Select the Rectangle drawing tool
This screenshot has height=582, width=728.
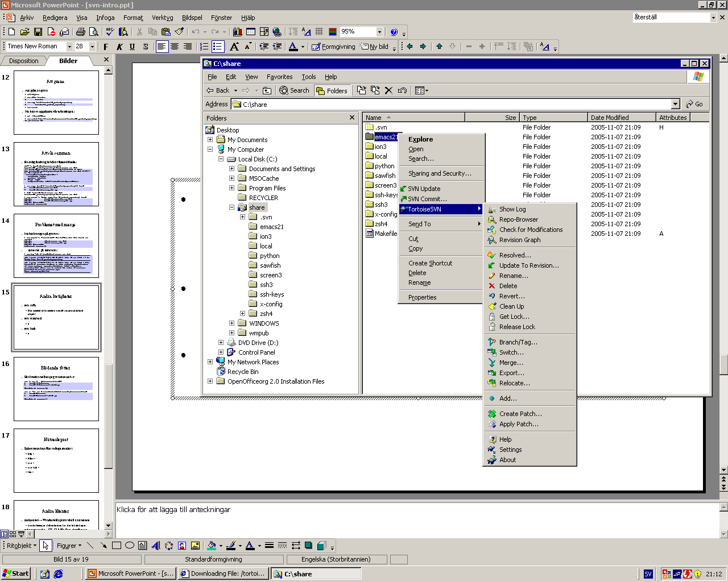point(117,546)
